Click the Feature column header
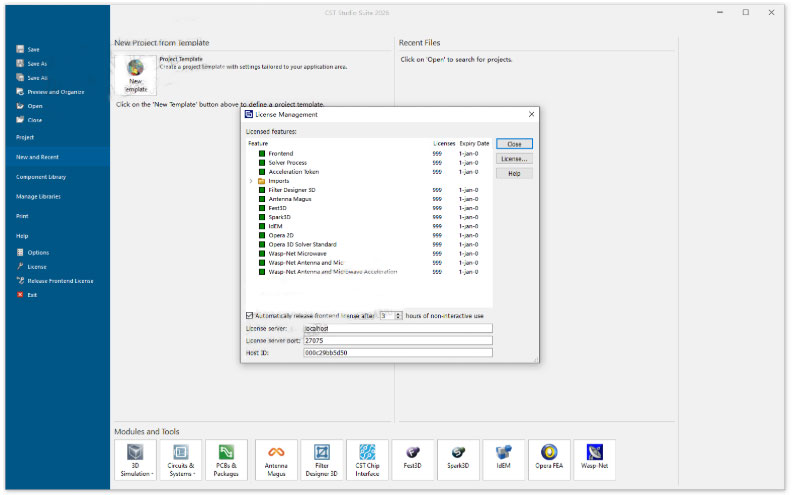The image size is (792, 495). click(x=258, y=143)
